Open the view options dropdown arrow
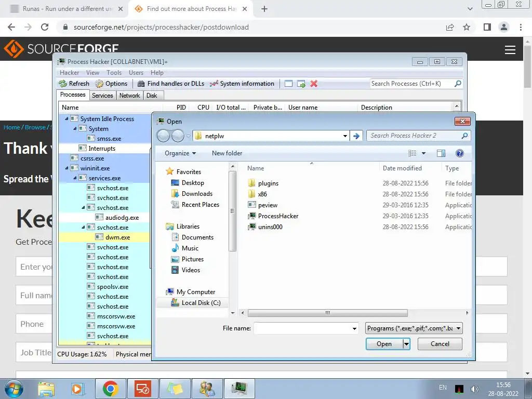 point(423,153)
